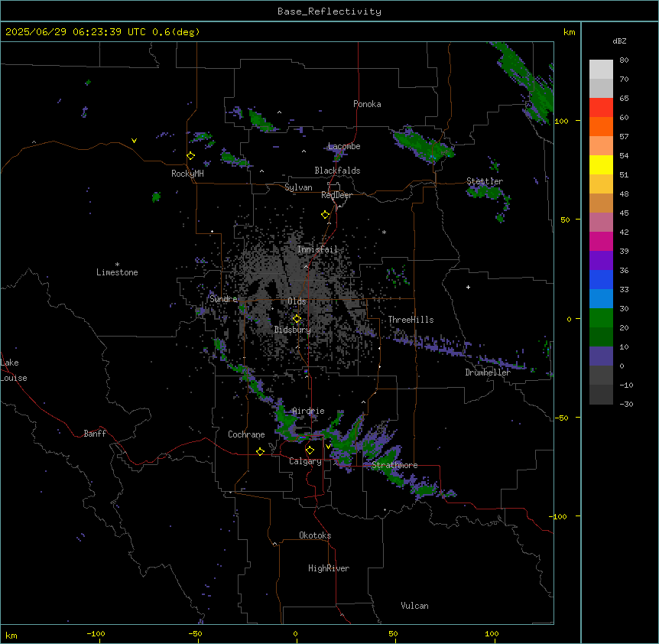
Task: Click the Base_Reflectivity title text
Action: pos(329,11)
